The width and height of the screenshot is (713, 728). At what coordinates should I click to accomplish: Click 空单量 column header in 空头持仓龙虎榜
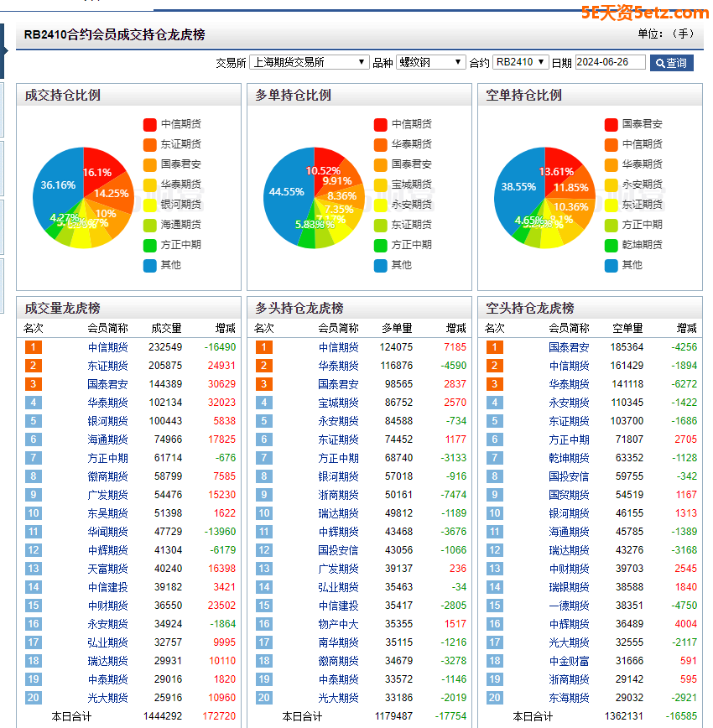[x=627, y=328]
